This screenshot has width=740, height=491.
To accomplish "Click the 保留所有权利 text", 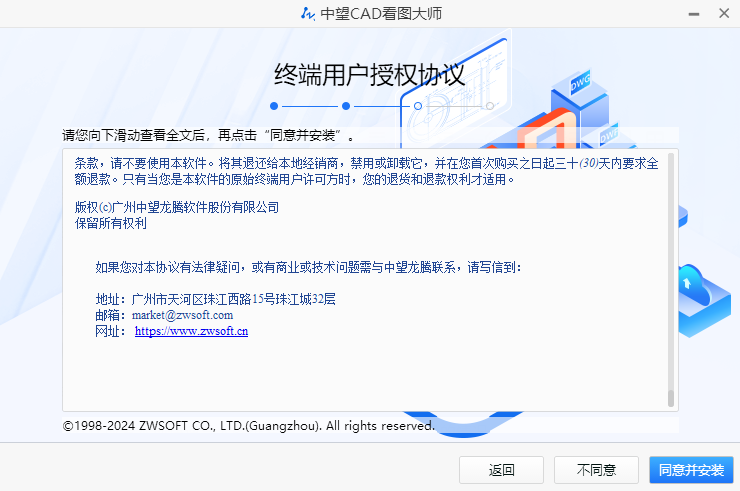I will click(110, 223).
